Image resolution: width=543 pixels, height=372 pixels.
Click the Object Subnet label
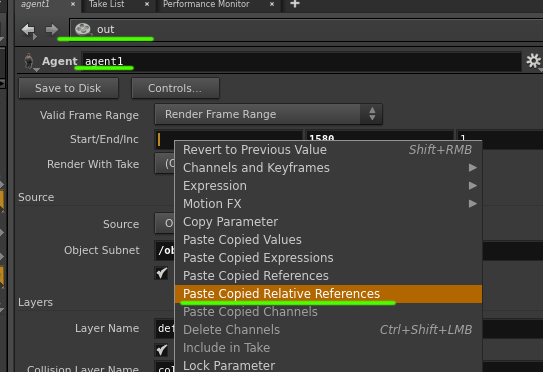click(102, 250)
